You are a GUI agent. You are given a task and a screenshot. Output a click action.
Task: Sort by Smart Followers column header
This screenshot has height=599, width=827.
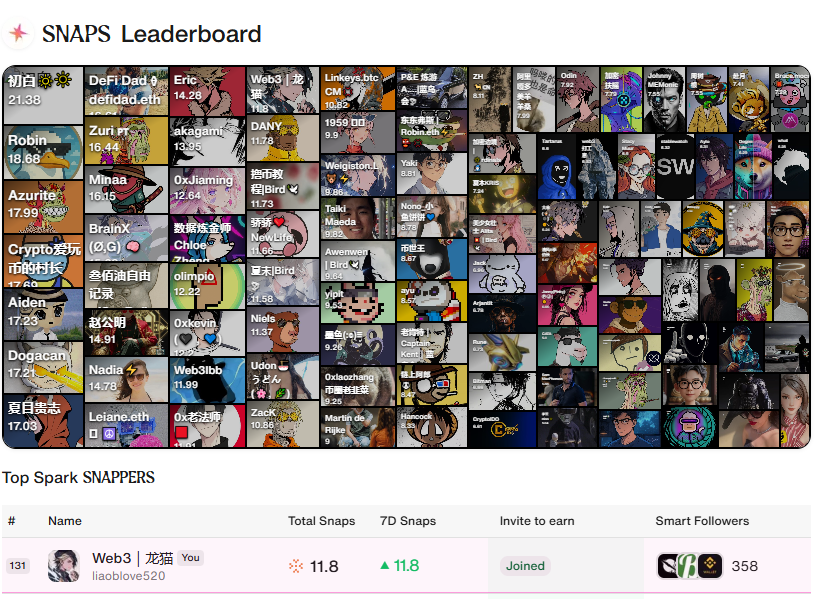point(702,521)
